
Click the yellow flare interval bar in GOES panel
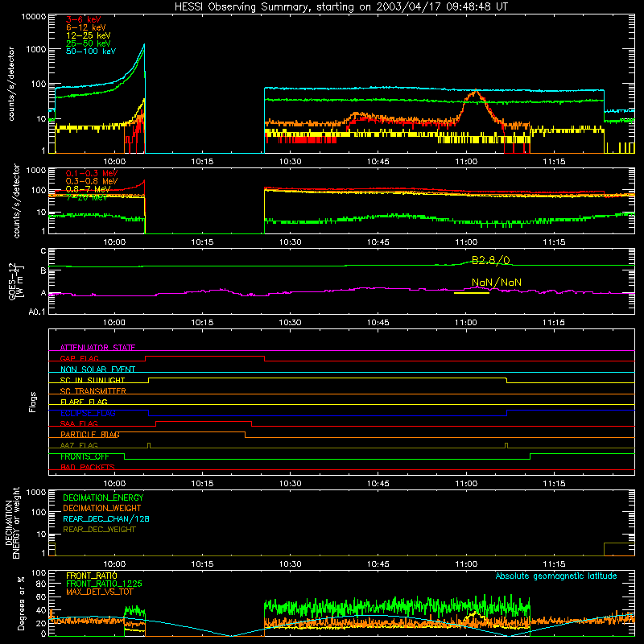(x=472, y=293)
